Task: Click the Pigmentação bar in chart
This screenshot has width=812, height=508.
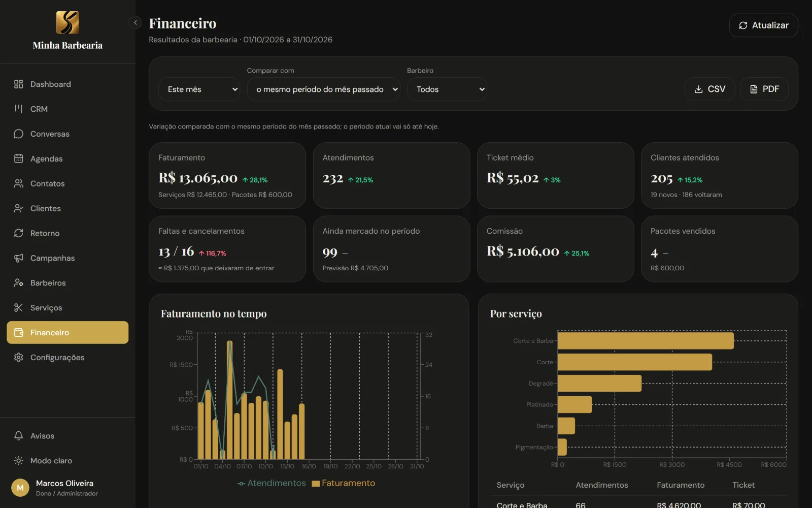Action: click(x=562, y=447)
